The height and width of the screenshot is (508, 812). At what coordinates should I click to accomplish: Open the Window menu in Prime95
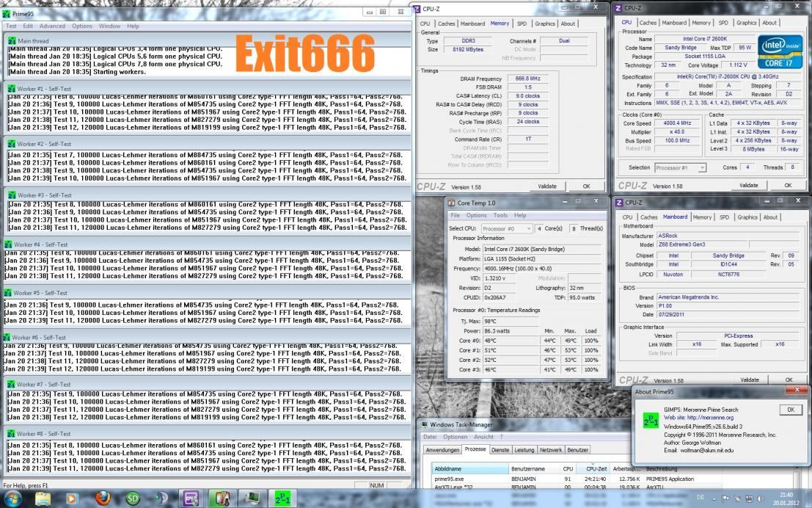coord(109,26)
